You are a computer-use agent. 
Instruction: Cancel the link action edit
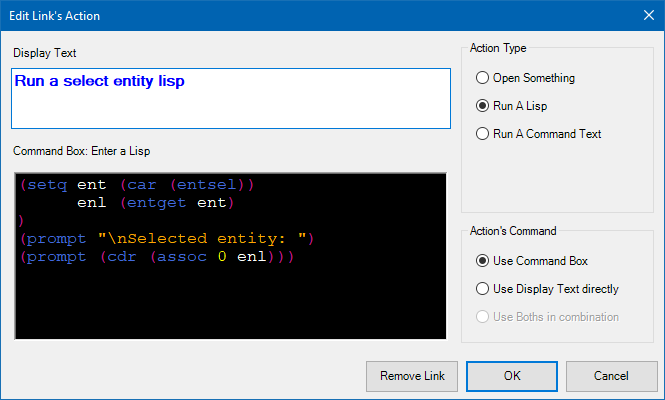[x=611, y=376]
